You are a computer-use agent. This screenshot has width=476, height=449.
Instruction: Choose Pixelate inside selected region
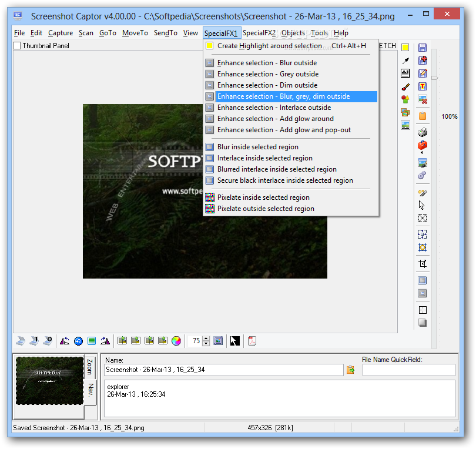pos(290,197)
